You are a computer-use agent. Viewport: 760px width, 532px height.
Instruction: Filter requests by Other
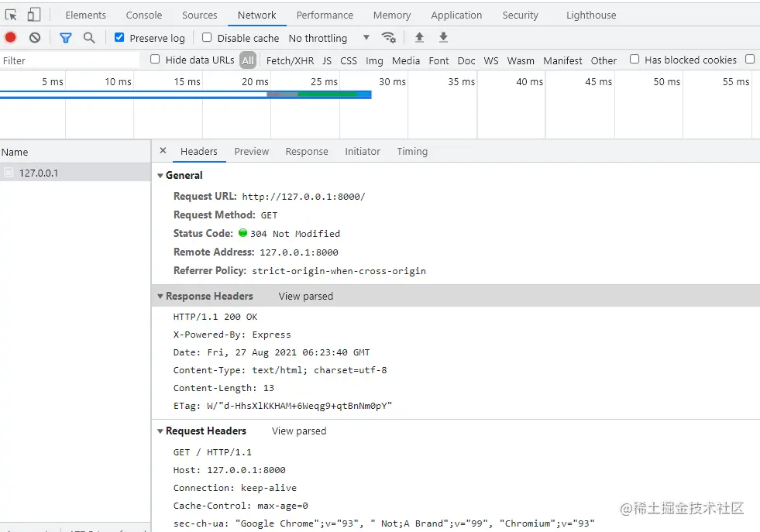pos(604,60)
